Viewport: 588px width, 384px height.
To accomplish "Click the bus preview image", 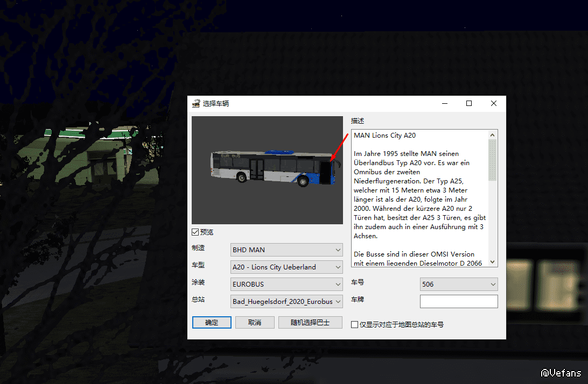I will coord(268,170).
